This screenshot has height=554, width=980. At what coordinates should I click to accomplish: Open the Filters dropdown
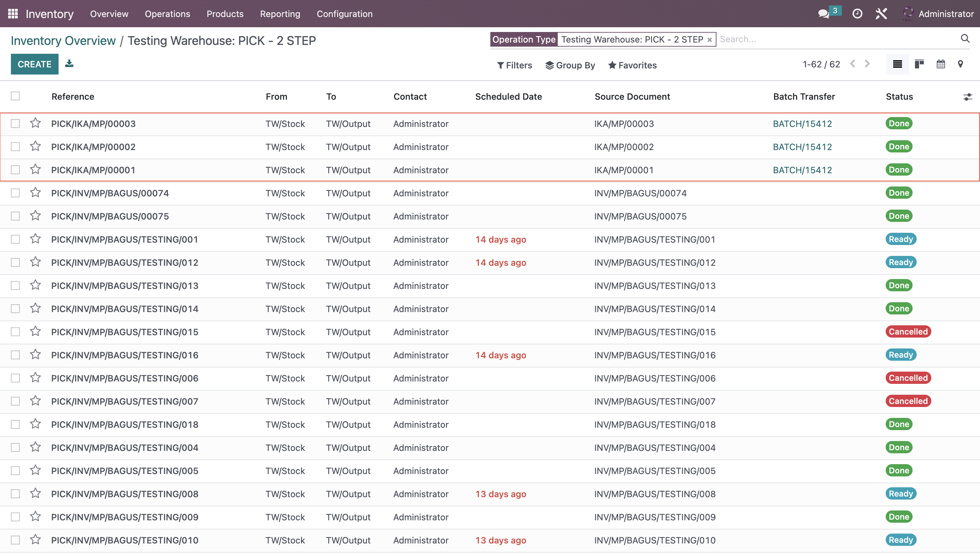515,65
